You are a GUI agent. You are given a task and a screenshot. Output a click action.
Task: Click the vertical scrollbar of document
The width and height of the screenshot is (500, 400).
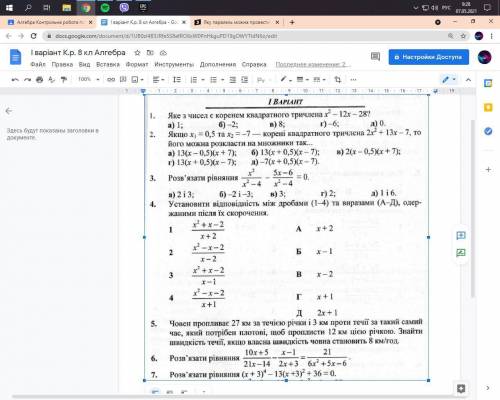coord(472,208)
